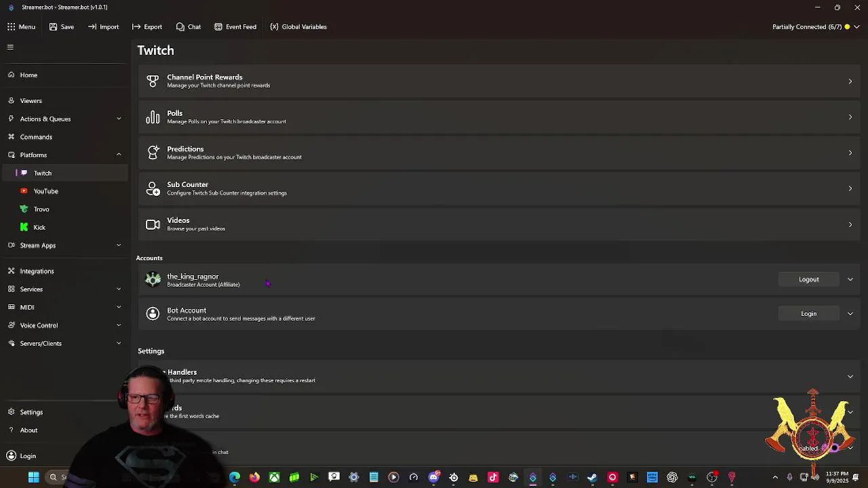Viewport: 868px width, 488px height.
Task: Click the Viewers icon in sidebar
Action: 11,100
